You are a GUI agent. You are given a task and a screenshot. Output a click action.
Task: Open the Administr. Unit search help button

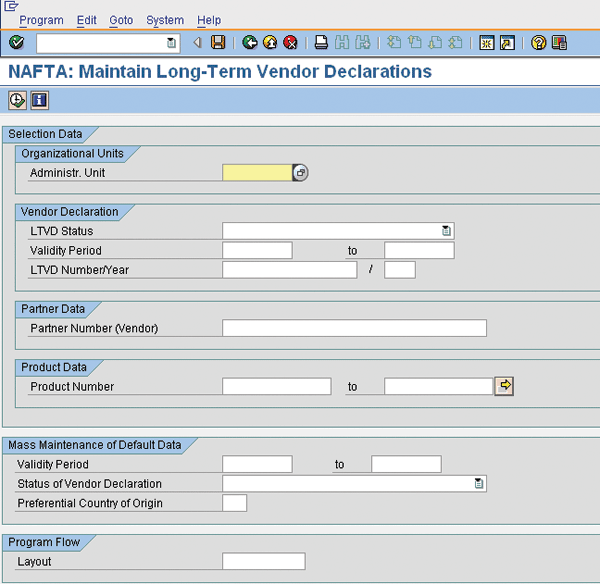pyautogui.click(x=300, y=173)
